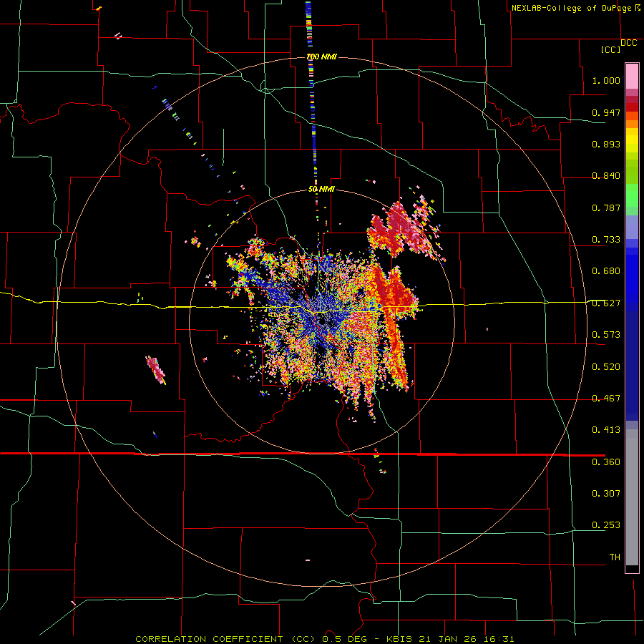The height and width of the screenshot is (644, 644).
Task: Click the 0.467 value on color scale
Action: [x=606, y=399]
